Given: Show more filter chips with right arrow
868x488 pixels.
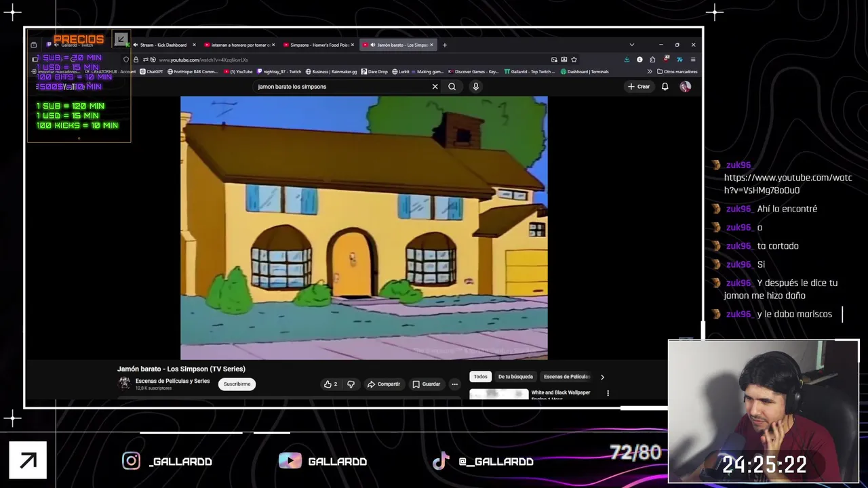Looking at the screenshot, I should tap(602, 377).
